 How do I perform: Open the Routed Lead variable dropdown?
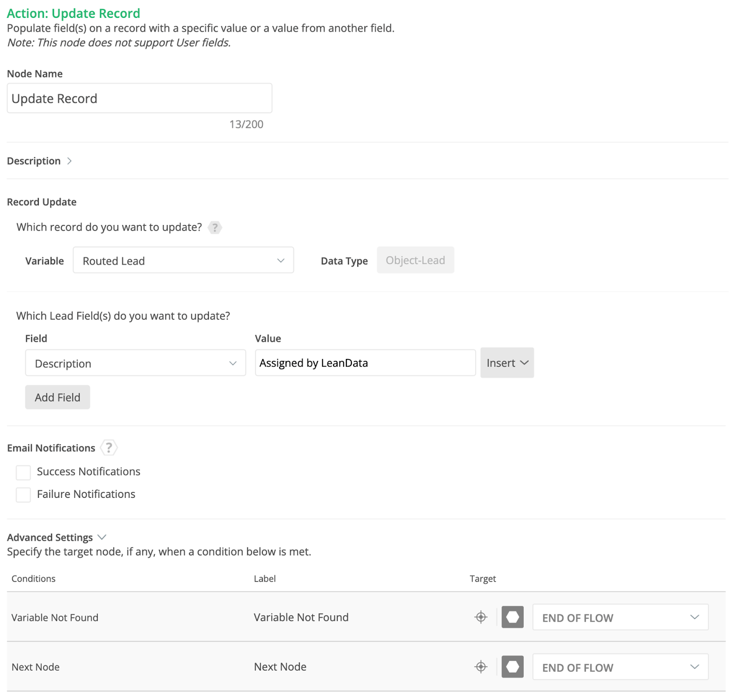183,260
